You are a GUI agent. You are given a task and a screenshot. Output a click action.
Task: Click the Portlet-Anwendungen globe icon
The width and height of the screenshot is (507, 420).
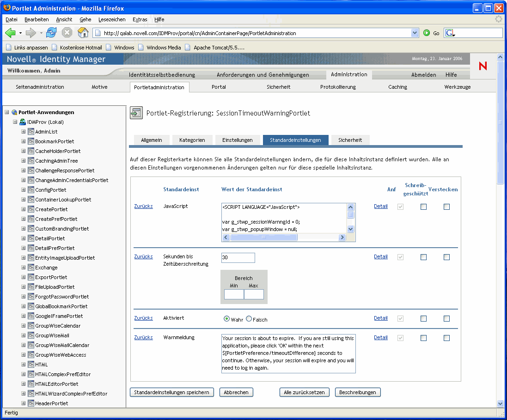click(x=14, y=112)
